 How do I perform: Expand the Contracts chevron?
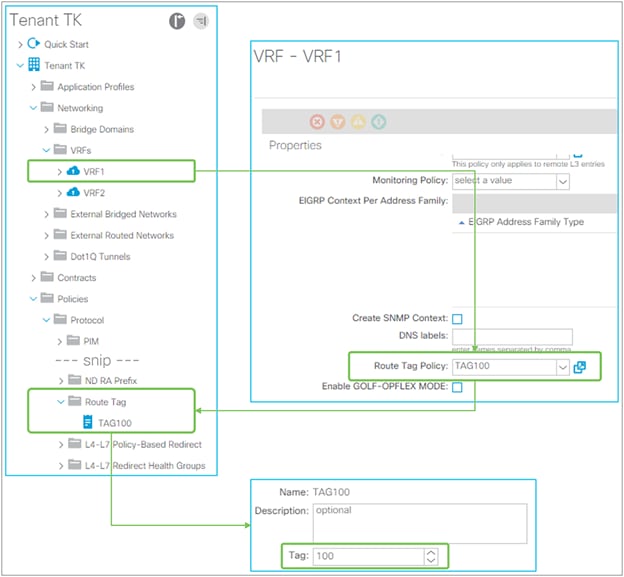click(33, 278)
